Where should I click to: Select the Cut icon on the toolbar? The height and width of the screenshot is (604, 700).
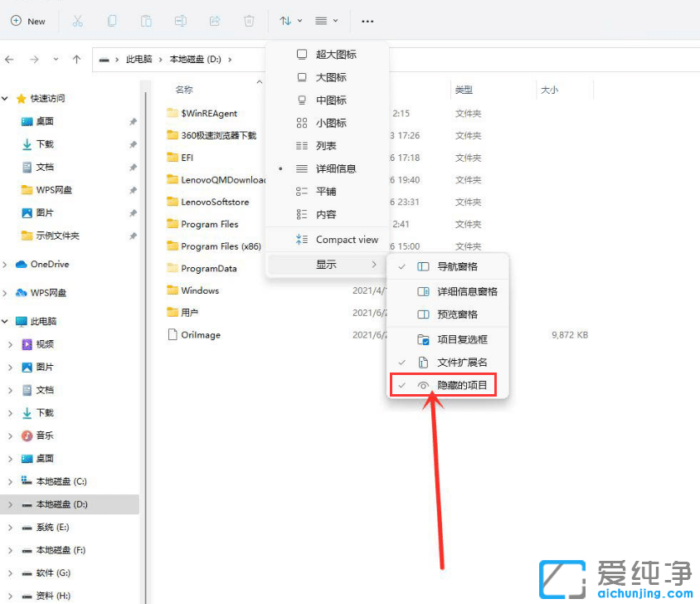click(78, 21)
